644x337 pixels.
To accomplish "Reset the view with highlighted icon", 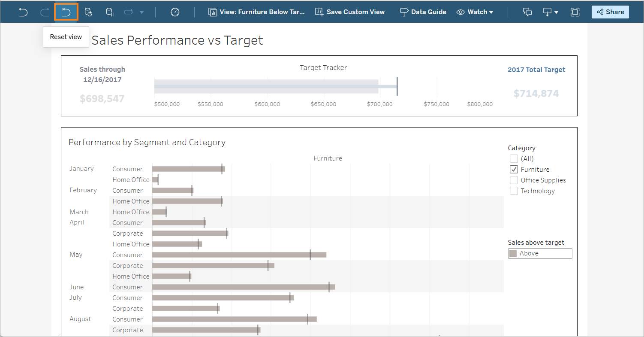I will (x=66, y=12).
